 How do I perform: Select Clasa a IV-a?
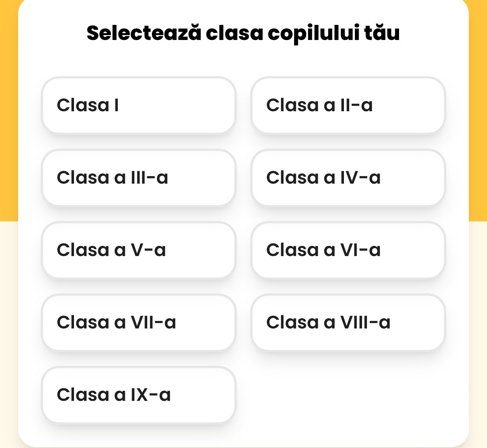tap(348, 178)
